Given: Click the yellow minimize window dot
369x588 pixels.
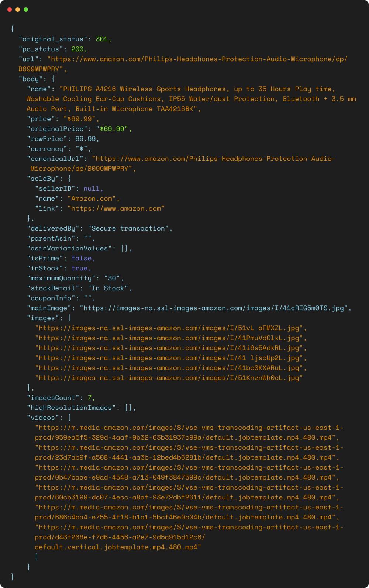Looking at the screenshot, I should (18, 10).
